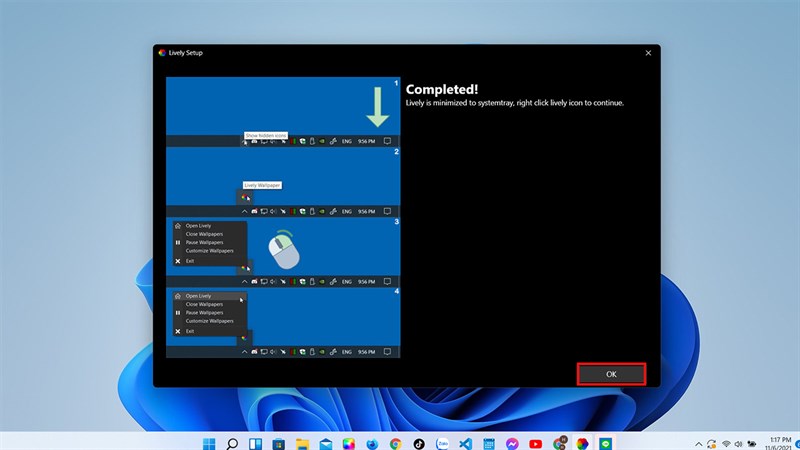This screenshot has width=800, height=450.
Task: Open the Windows Start menu
Action: pos(208,442)
